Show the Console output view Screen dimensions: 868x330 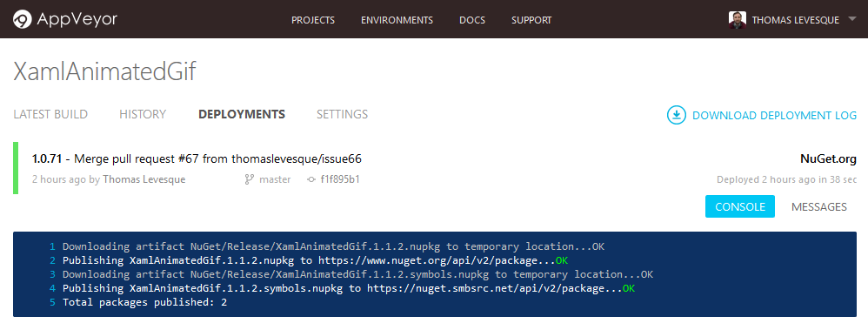click(x=740, y=206)
